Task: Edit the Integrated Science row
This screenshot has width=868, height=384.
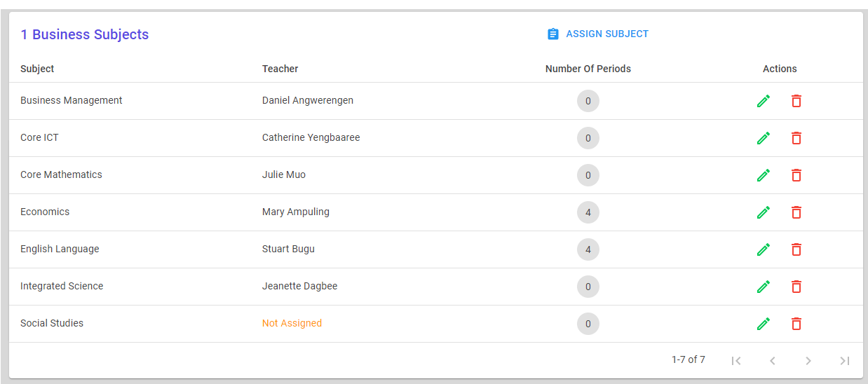Action: 764,287
